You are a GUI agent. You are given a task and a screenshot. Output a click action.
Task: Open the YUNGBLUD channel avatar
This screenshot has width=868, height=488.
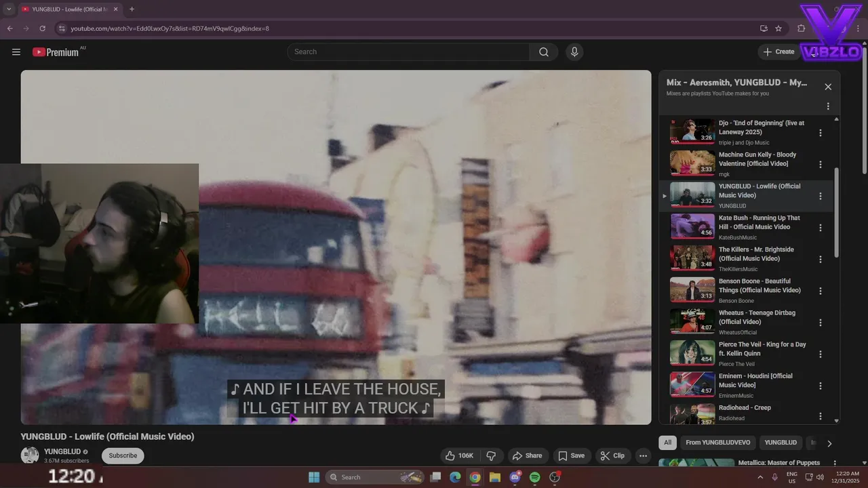click(30, 455)
